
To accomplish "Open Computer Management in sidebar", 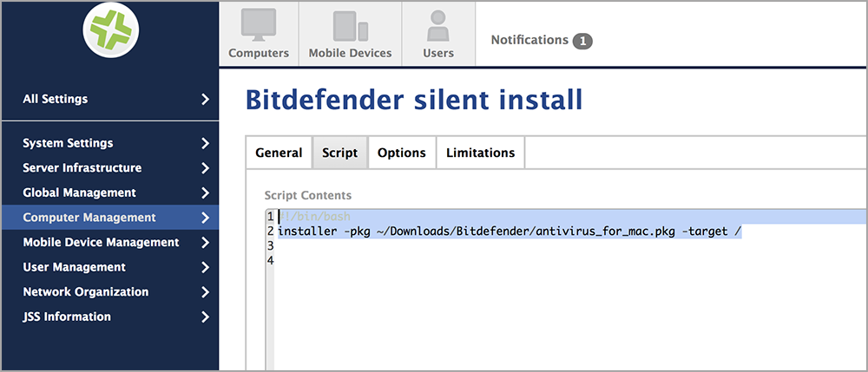I will (x=110, y=218).
